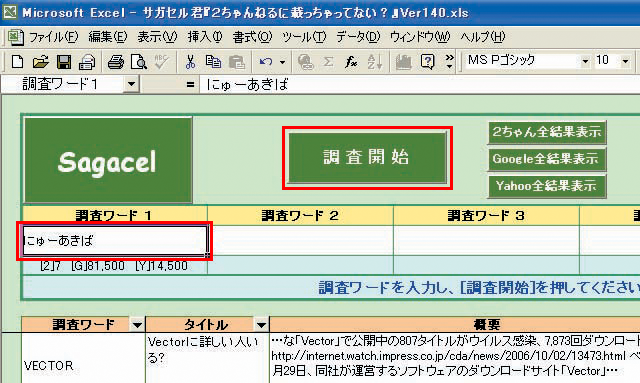Cut the selection with the scissors icon
Screen dimensions: 640x383
[x=190, y=62]
